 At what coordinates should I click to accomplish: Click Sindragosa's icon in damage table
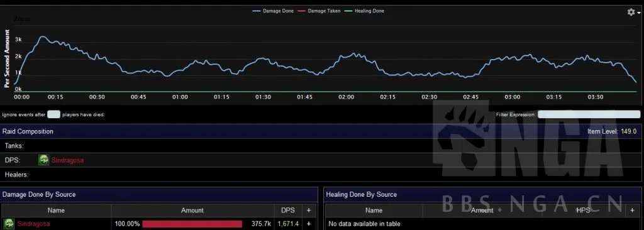(x=10, y=224)
